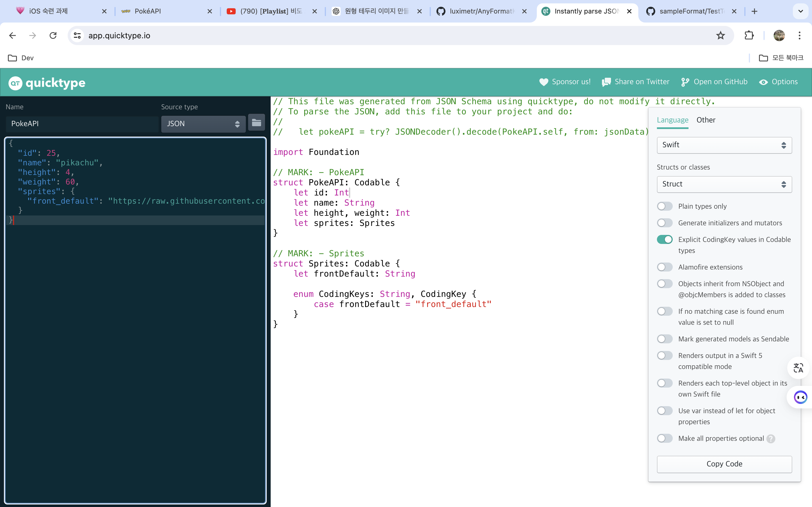Image resolution: width=812 pixels, height=507 pixels.
Task: Click the floating translate icon
Action: click(x=798, y=368)
